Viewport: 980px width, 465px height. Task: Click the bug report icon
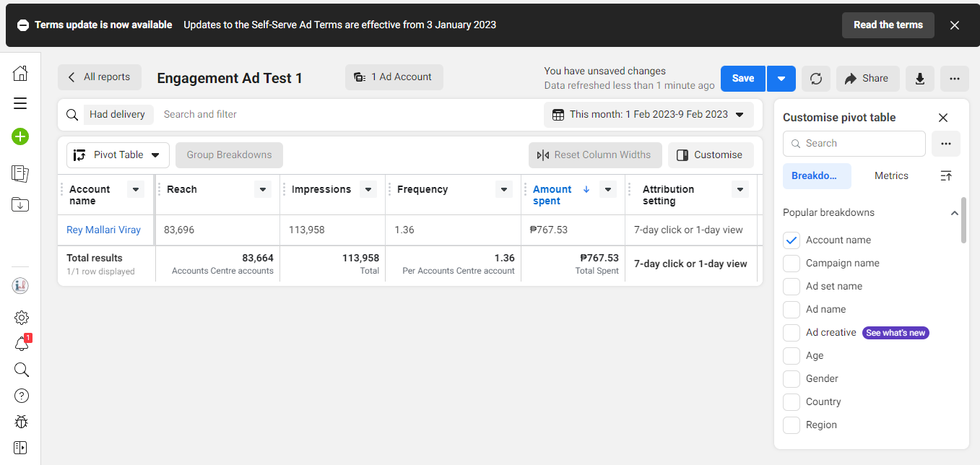(x=21, y=422)
